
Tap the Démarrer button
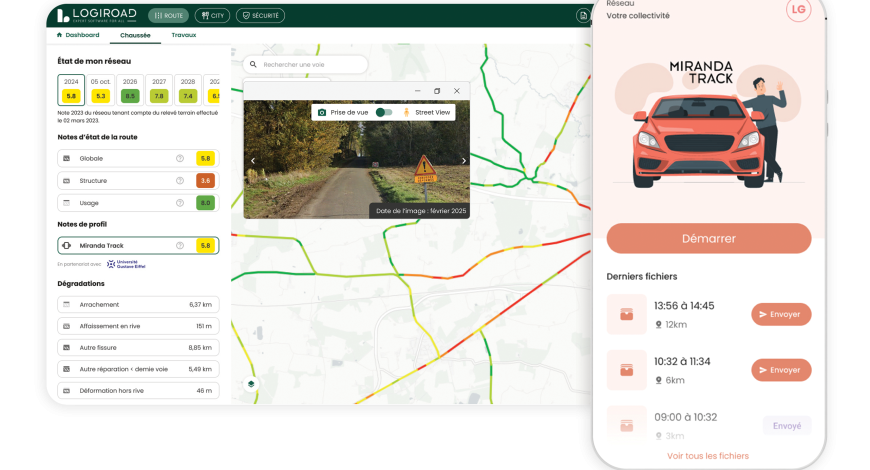tap(709, 239)
